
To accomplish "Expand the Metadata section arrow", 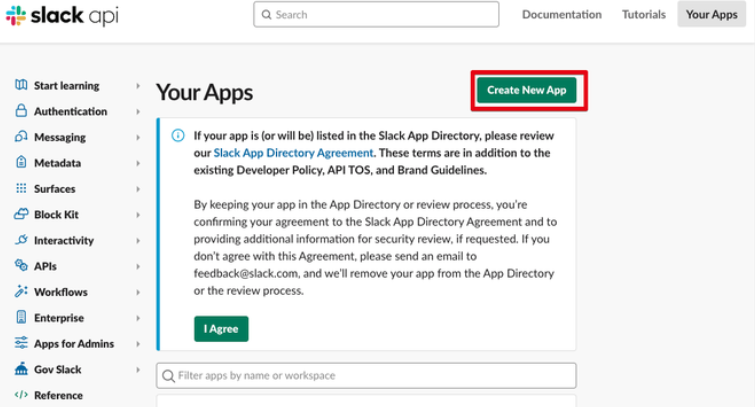I will [x=138, y=163].
